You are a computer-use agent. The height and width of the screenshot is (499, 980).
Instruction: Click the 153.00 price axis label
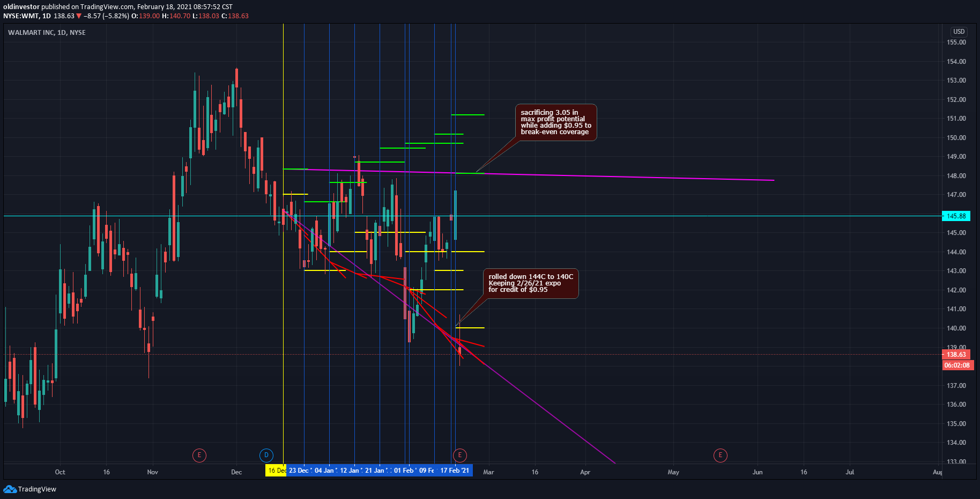tap(956, 80)
